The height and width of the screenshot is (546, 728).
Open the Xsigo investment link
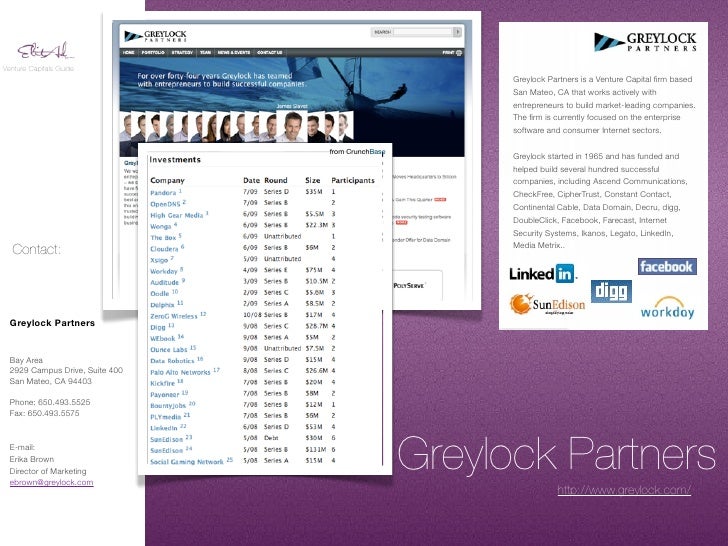159,260
